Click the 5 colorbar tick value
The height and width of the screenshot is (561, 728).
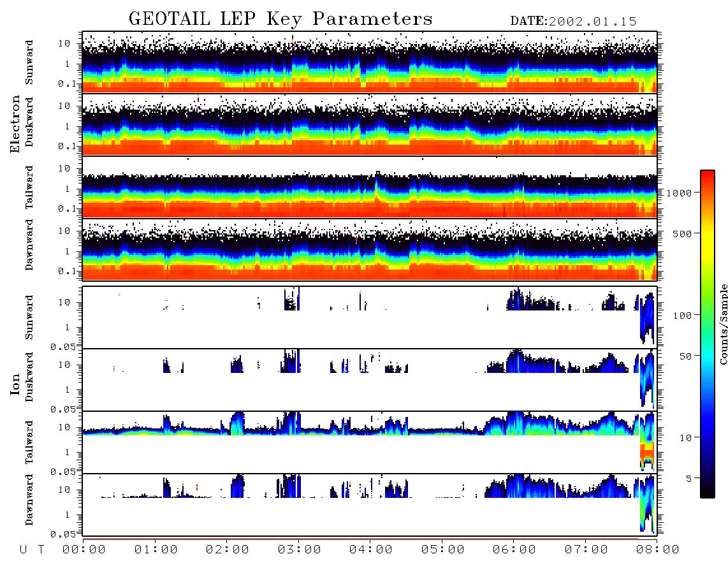pyautogui.click(x=688, y=478)
